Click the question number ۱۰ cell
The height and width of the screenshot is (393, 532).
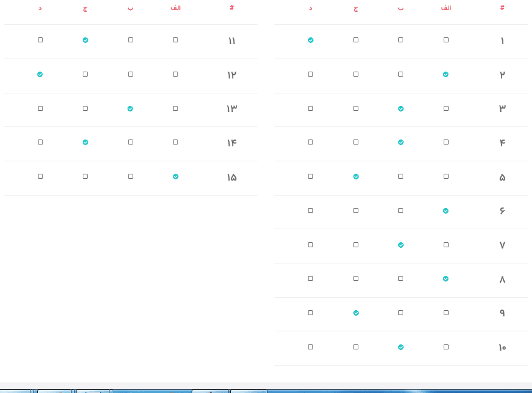tap(503, 348)
